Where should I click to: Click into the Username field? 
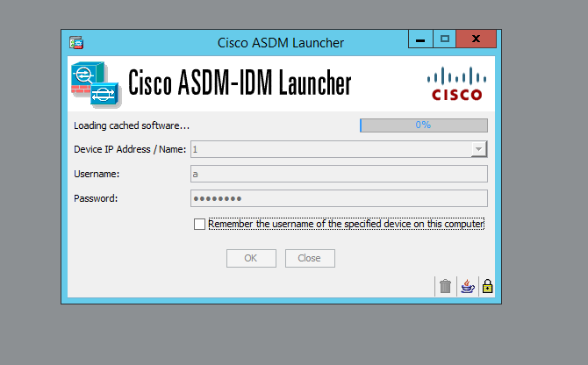[339, 174]
